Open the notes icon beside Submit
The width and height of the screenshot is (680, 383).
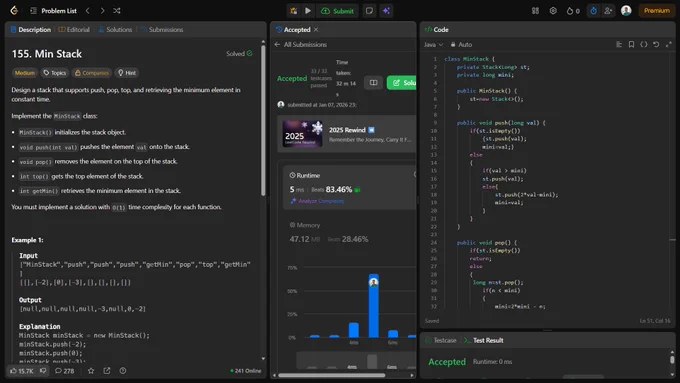369,11
